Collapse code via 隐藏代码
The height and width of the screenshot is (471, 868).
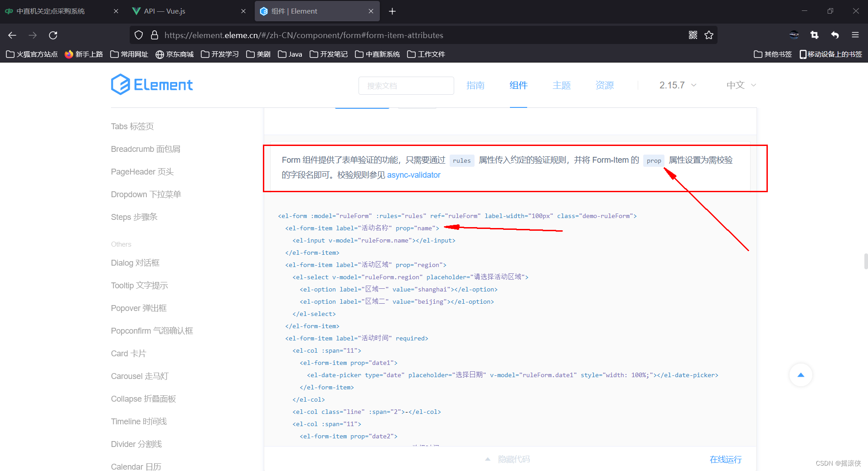(508, 459)
